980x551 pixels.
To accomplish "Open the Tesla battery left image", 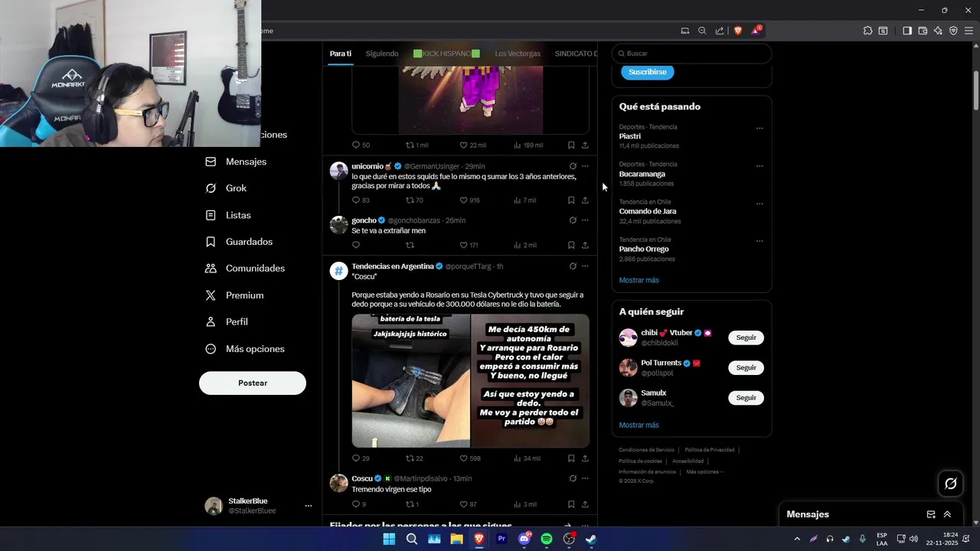I will pos(410,380).
